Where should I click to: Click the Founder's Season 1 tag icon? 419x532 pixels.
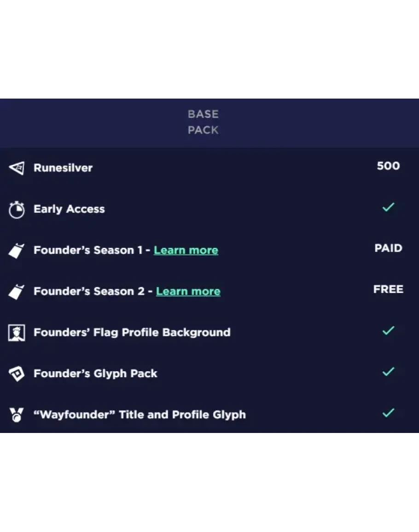coord(17,251)
